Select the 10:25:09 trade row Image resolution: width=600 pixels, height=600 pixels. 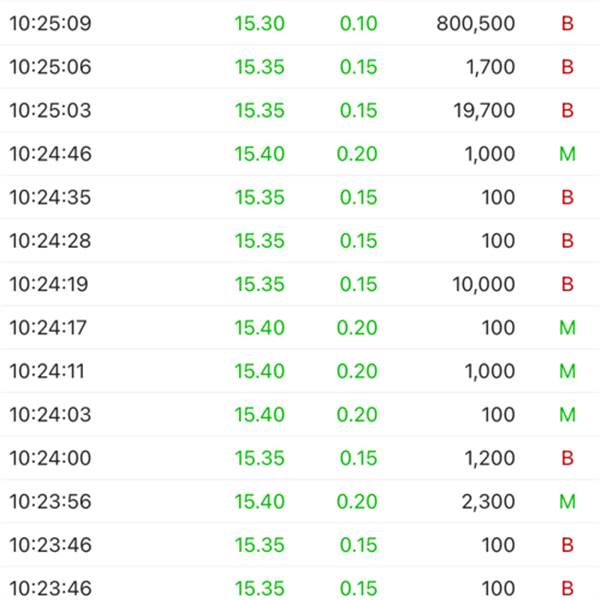(x=300, y=23)
